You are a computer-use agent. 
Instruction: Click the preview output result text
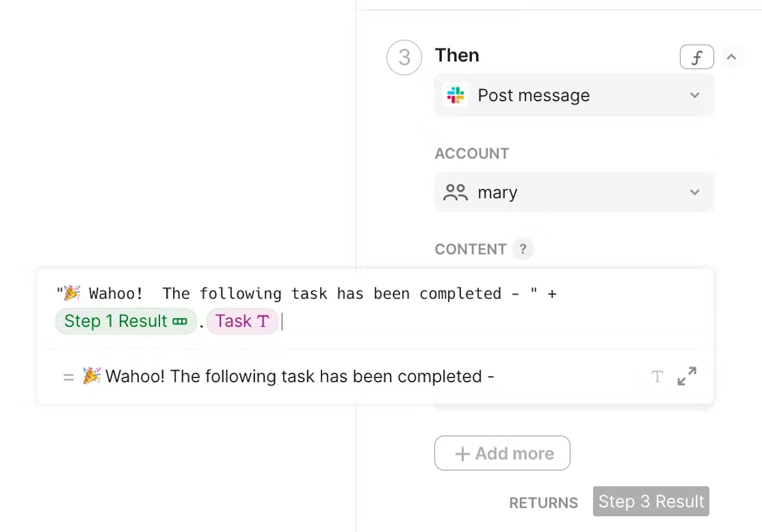click(299, 376)
